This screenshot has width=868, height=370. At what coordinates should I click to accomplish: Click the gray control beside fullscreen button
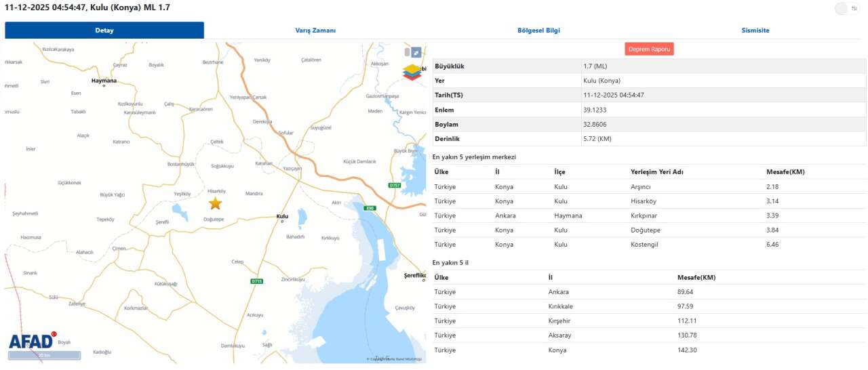coord(408,52)
